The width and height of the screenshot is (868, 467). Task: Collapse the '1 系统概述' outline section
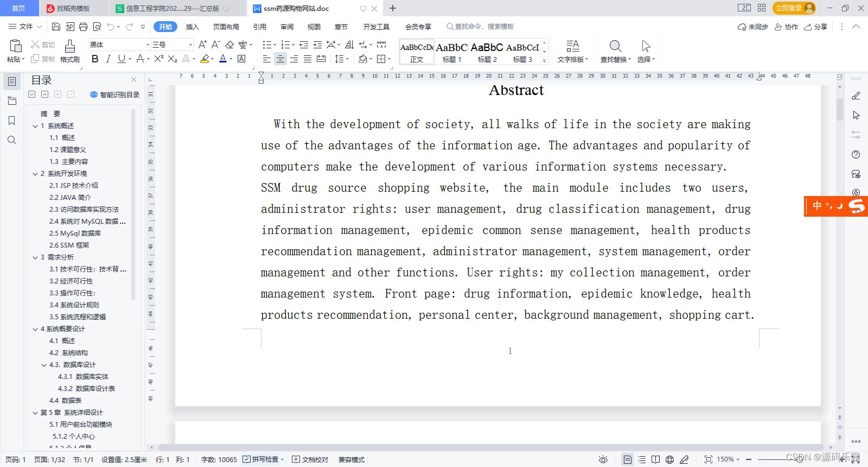pos(35,126)
